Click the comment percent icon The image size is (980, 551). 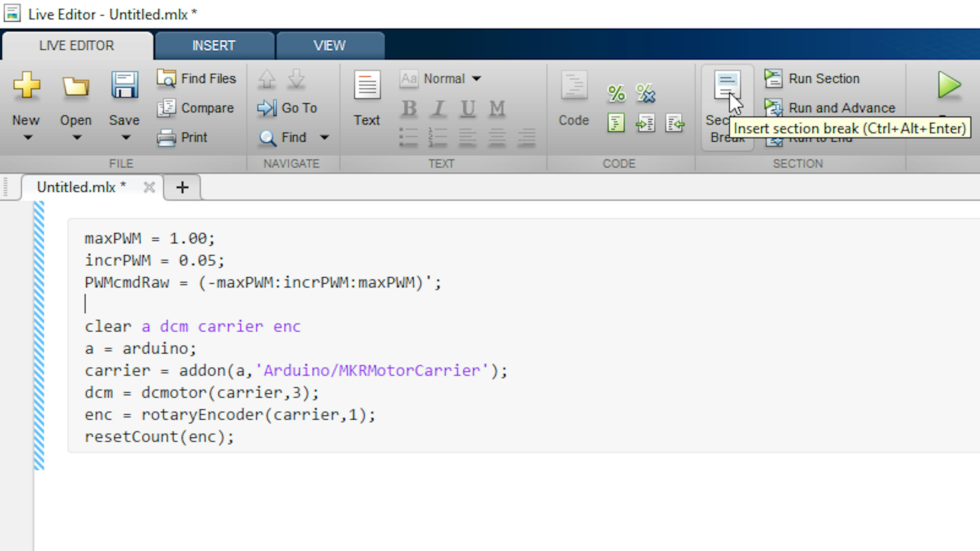click(616, 93)
